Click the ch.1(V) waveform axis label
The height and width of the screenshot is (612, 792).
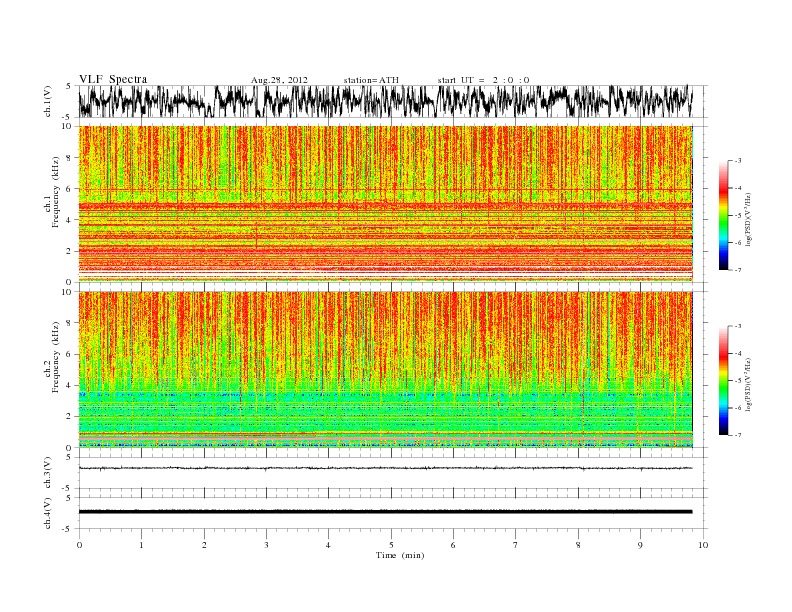tap(48, 101)
